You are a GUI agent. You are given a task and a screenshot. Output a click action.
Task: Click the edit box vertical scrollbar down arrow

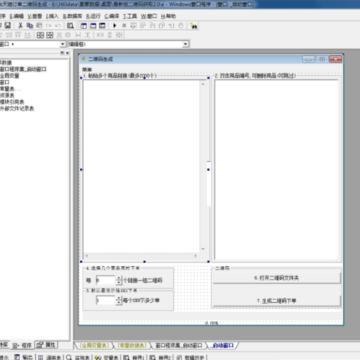coord(203,249)
